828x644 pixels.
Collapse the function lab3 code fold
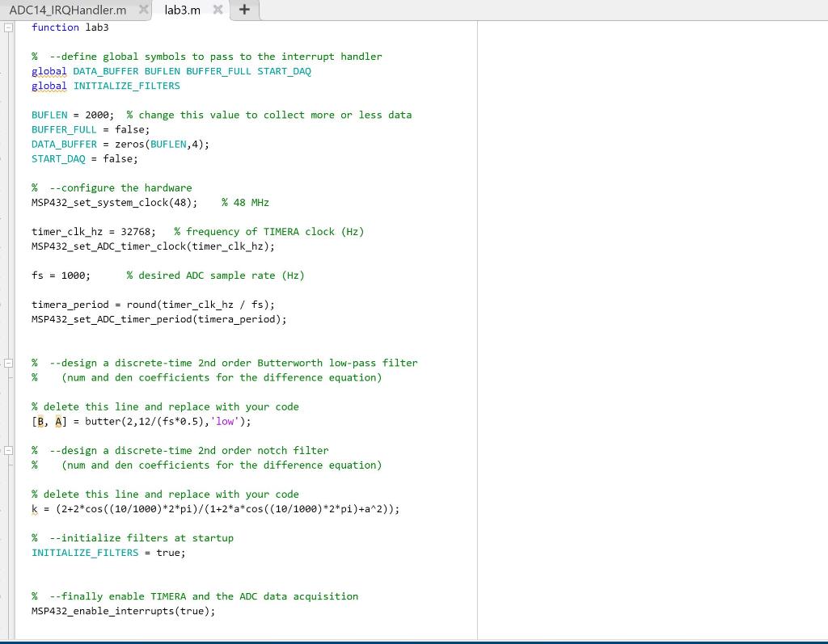(9, 27)
